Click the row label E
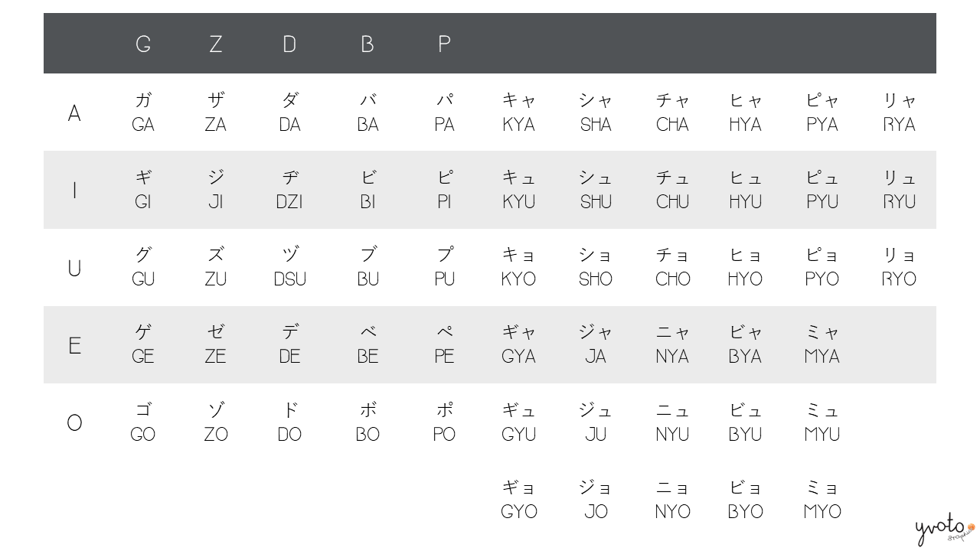This screenshot has width=980, height=551. [x=74, y=346]
